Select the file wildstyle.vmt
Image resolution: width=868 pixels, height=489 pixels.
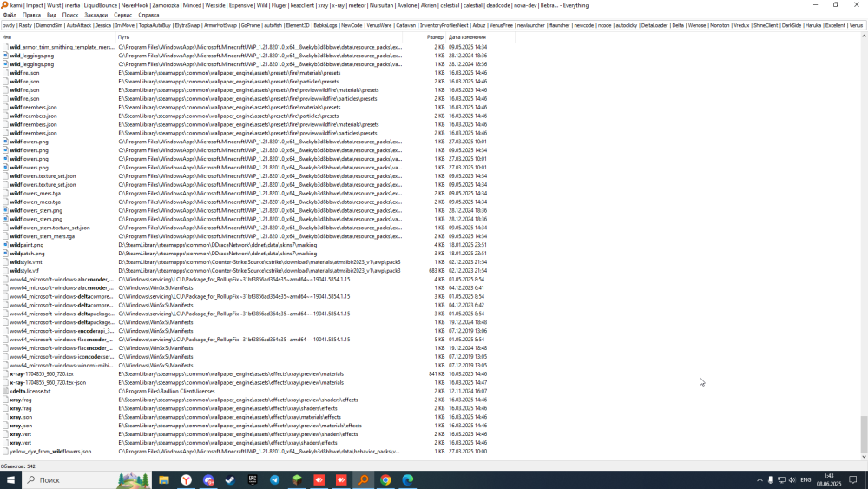(25, 262)
